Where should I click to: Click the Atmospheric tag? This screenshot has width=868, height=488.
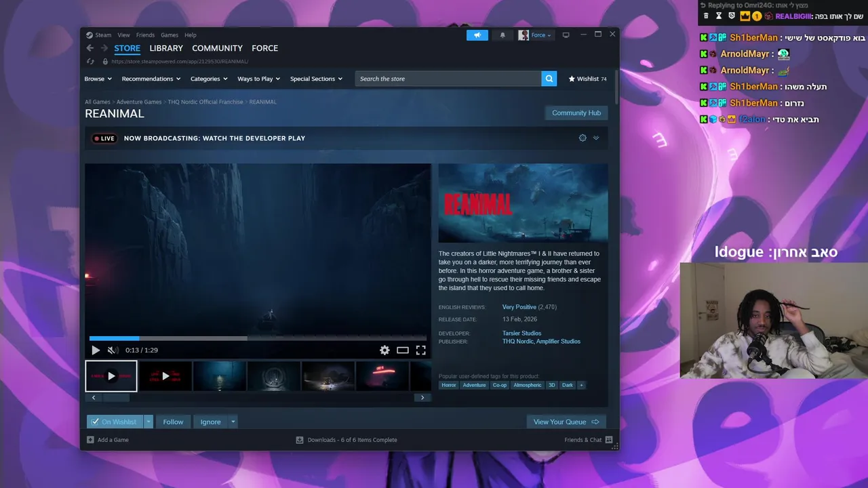pos(528,385)
